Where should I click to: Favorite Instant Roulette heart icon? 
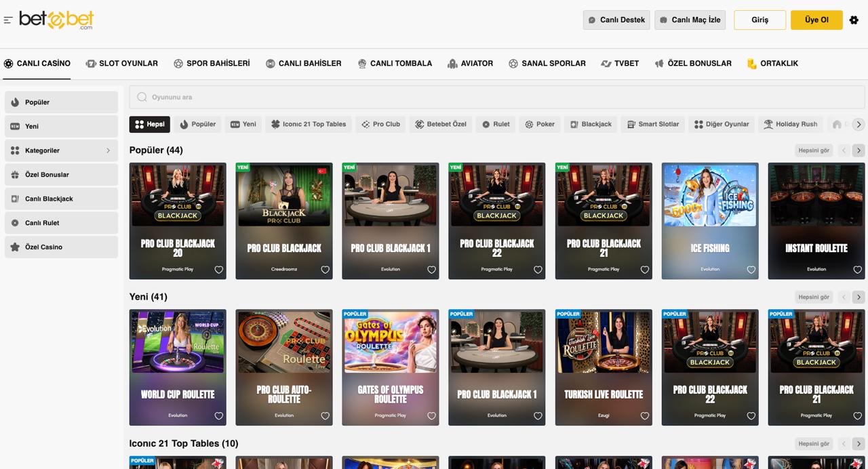(858, 270)
